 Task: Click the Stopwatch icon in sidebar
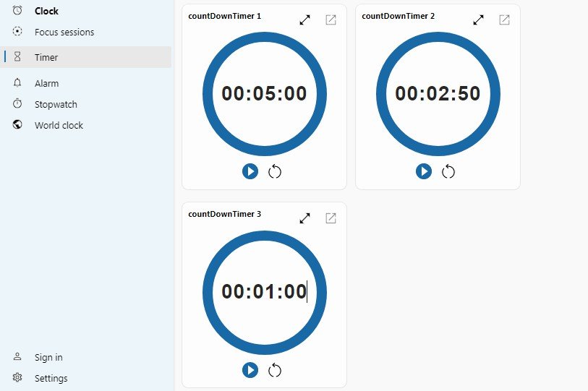(17, 103)
